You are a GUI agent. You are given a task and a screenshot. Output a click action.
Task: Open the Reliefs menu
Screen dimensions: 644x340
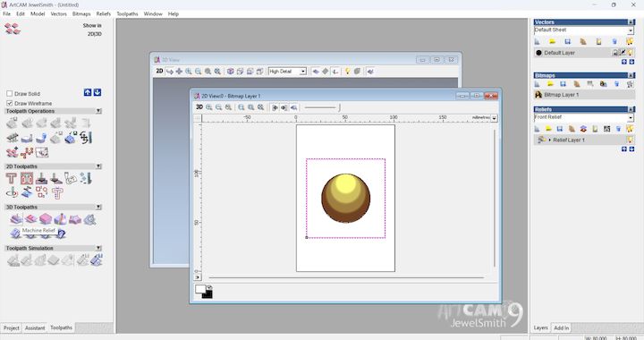(104, 13)
